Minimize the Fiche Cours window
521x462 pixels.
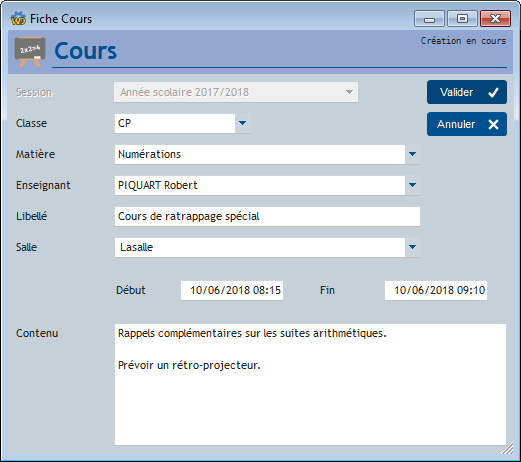click(429, 18)
